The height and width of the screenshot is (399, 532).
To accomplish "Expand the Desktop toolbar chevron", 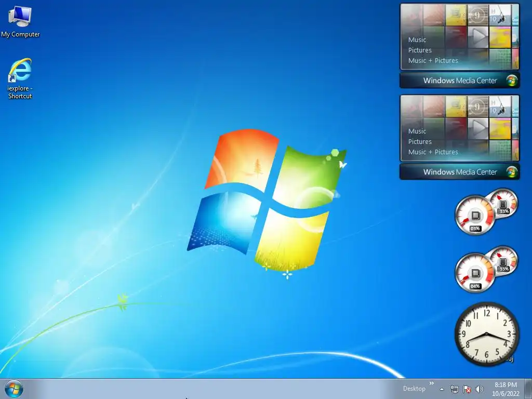I will [x=432, y=383].
